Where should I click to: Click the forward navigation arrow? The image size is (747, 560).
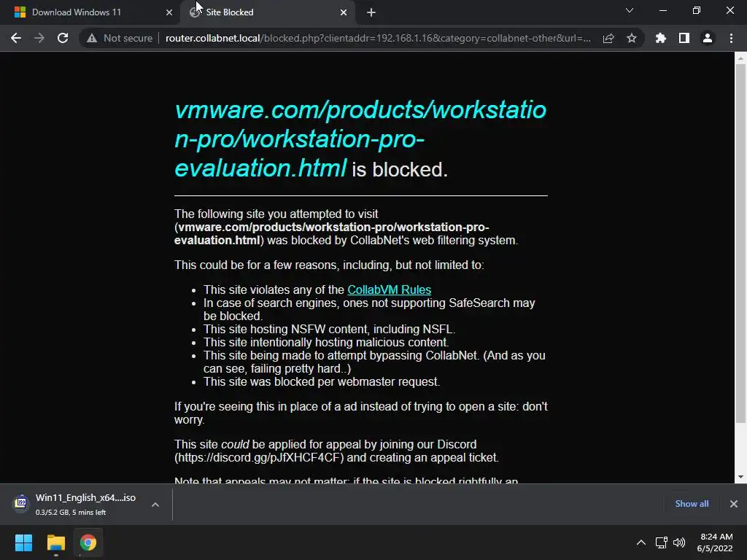39,38
